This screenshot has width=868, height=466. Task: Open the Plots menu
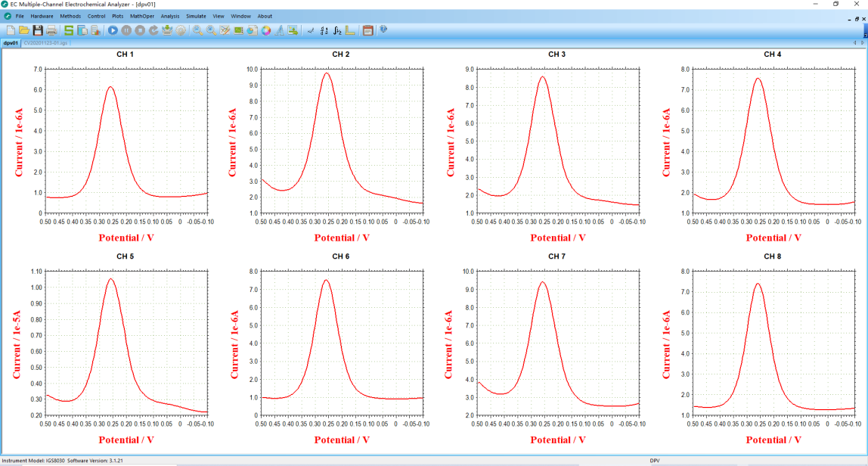117,17
